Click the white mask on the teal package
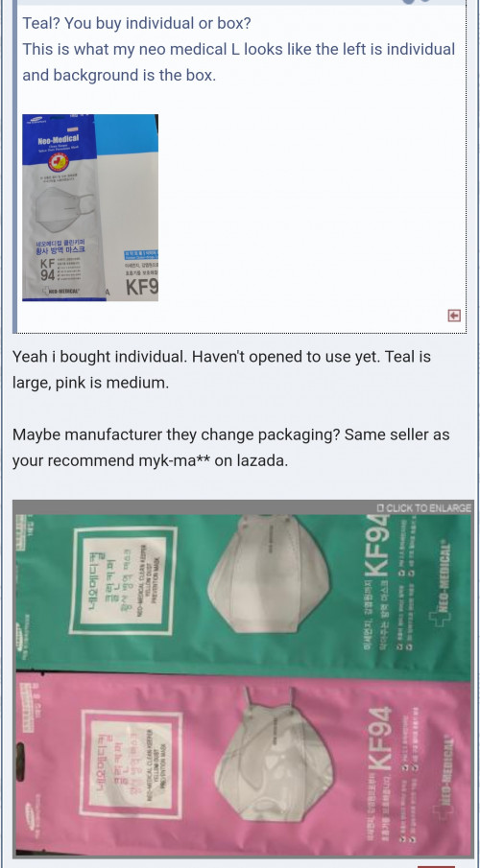This screenshot has height=868, width=480. point(268,575)
